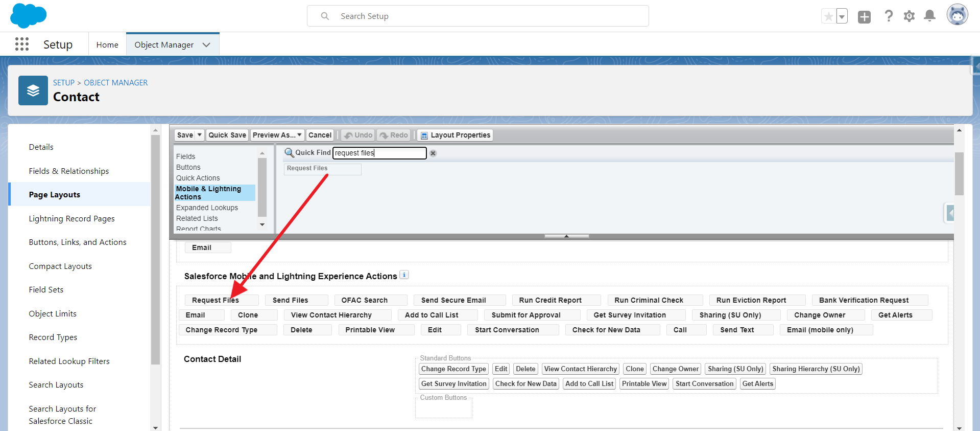Select the Submit for Approval action

533,315
